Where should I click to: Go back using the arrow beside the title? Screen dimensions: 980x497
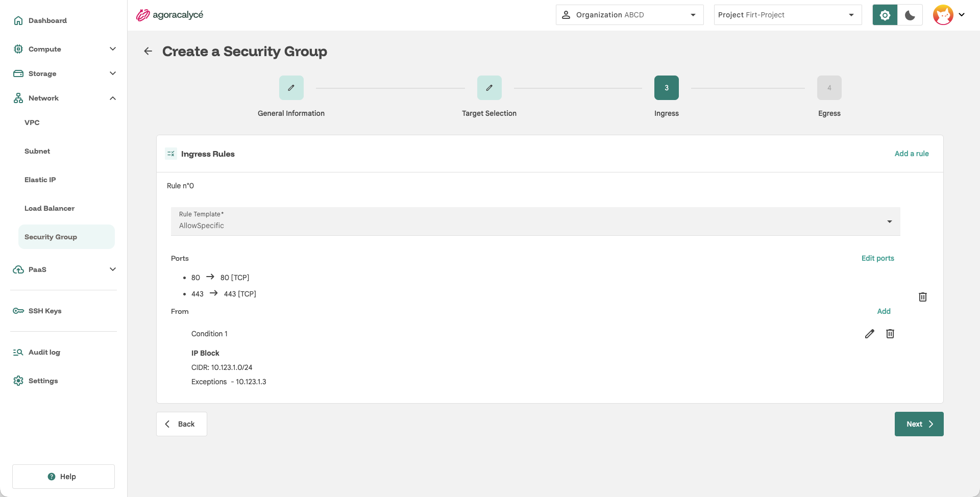148,51
